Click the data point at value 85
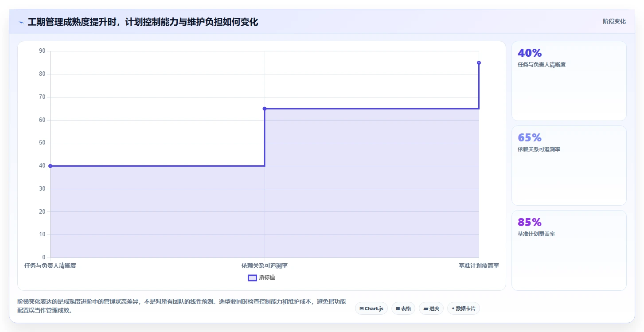The image size is (644, 332). 479,62
